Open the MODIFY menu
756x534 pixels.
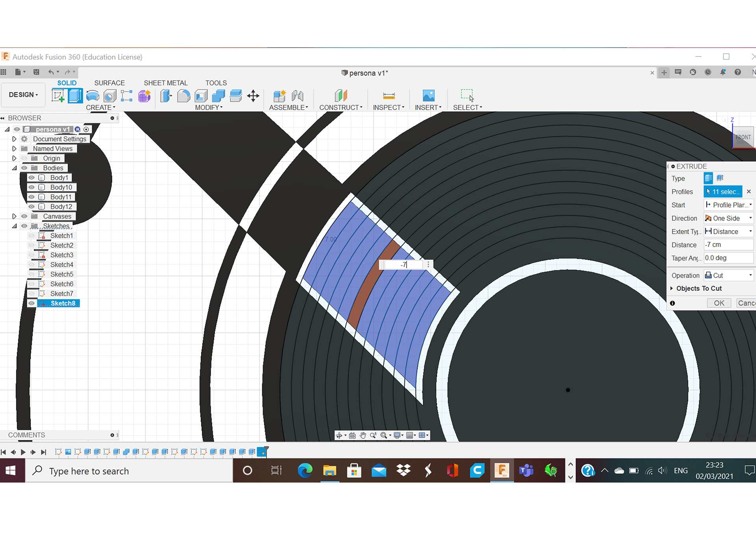[x=209, y=107]
